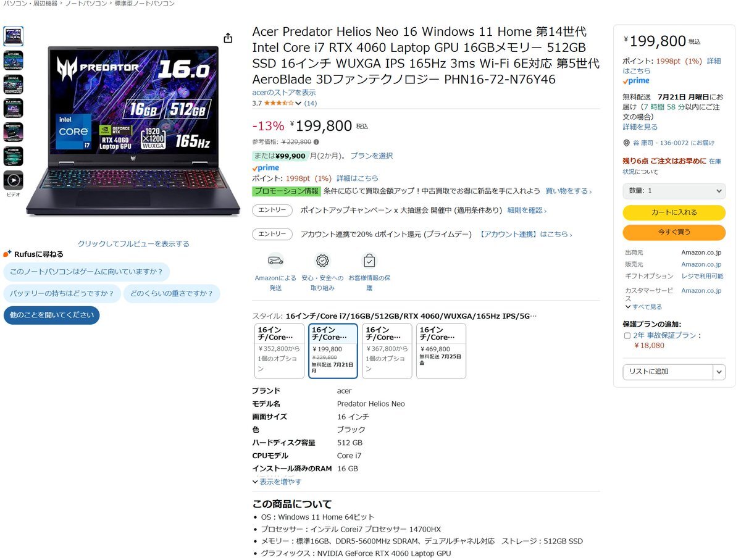Select the ¥352,800 style variant

(x=279, y=351)
